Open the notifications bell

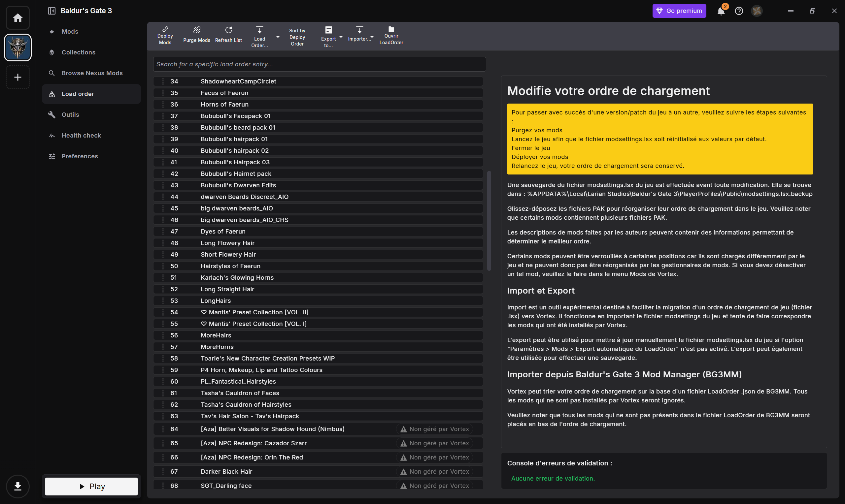(x=721, y=11)
